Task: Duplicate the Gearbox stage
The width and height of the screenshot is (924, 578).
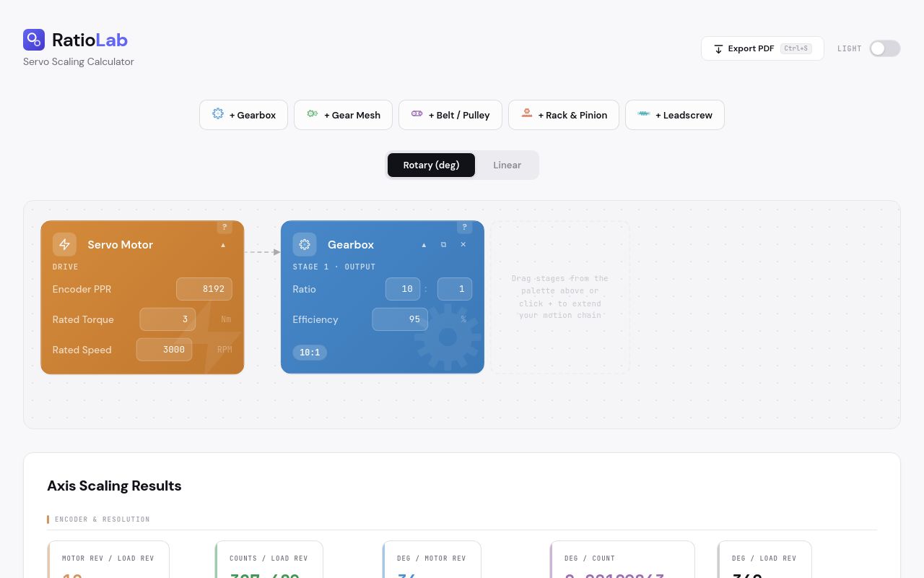Action: tap(443, 245)
